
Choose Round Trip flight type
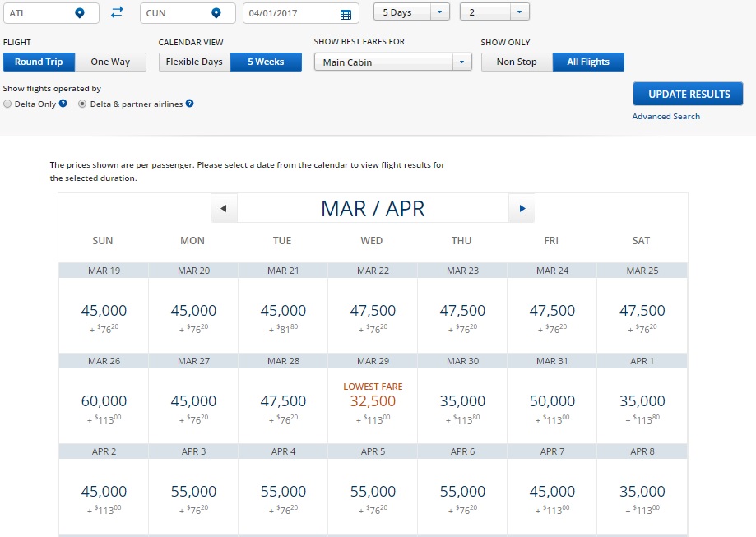coord(39,62)
